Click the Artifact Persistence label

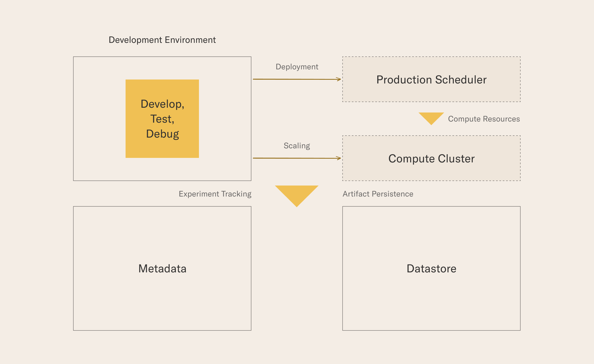378,194
